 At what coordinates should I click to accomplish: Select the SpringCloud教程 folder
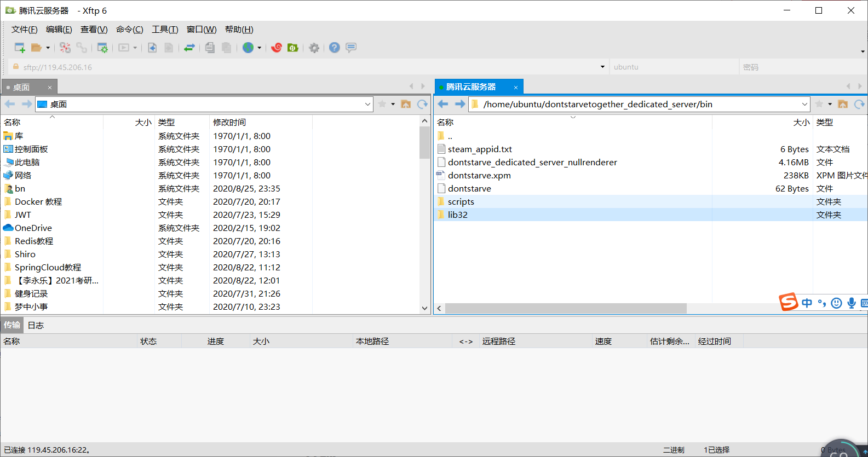(48, 267)
